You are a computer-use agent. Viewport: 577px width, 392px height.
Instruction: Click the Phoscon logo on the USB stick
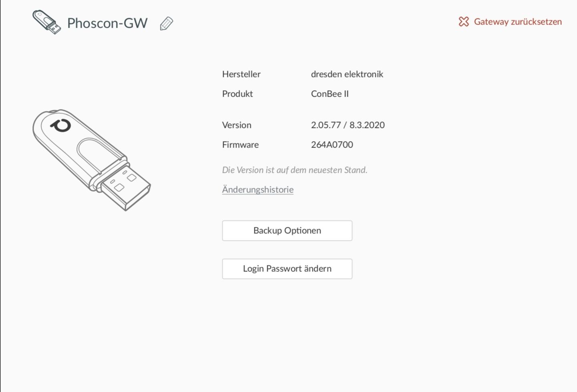pyautogui.click(x=61, y=125)
